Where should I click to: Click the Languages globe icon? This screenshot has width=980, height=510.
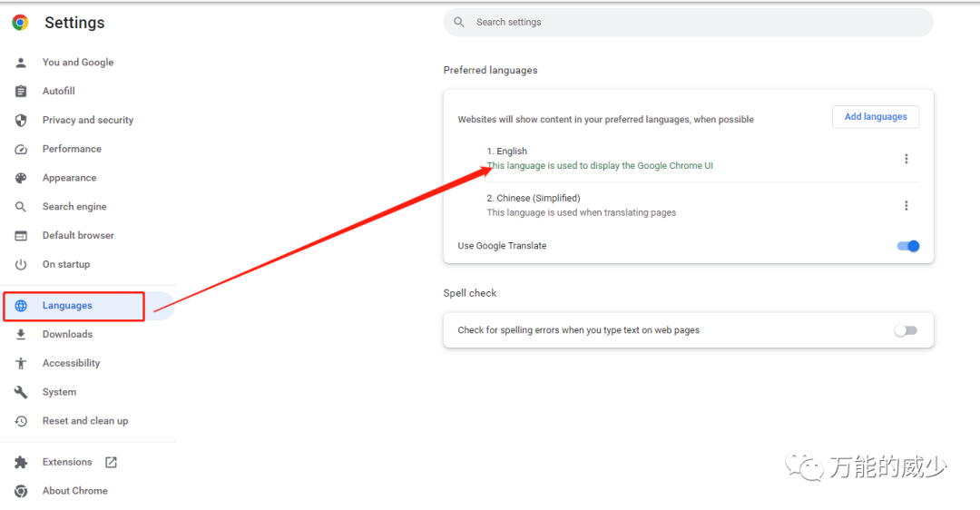[x=21, y=306]
